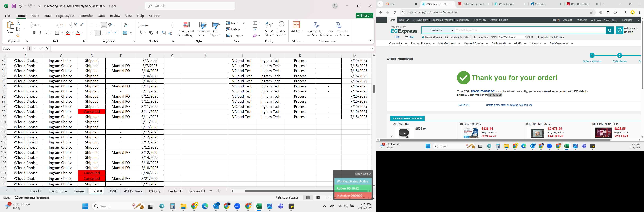Open the font size 11 dropdown
Image resolution: width=644 pixels, height=212 pixels.
tap(70, 25)
